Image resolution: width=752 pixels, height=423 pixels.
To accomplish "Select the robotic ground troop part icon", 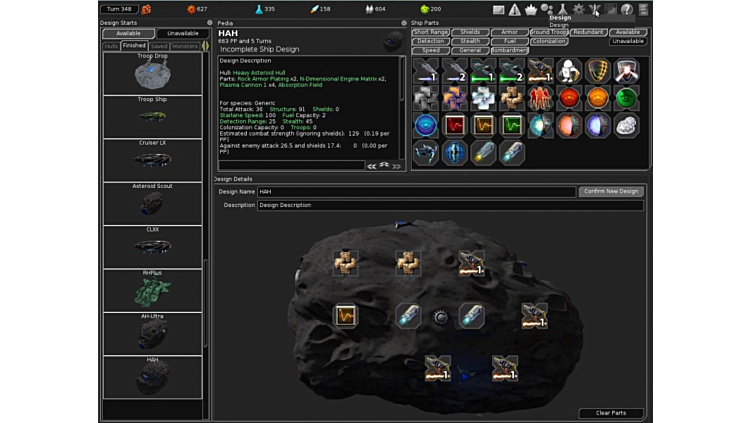I will pyautogui.click(x=569, y=70).
